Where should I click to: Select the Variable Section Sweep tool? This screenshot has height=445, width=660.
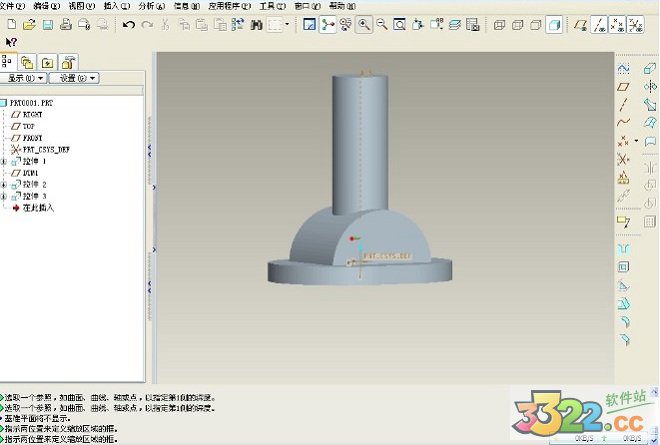(x=650, y=105)
